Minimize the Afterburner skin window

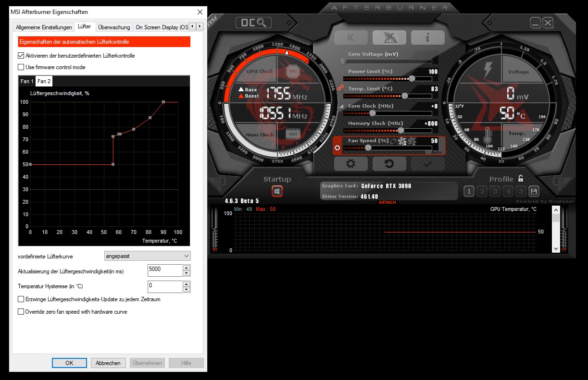click(x=536, y=23)
